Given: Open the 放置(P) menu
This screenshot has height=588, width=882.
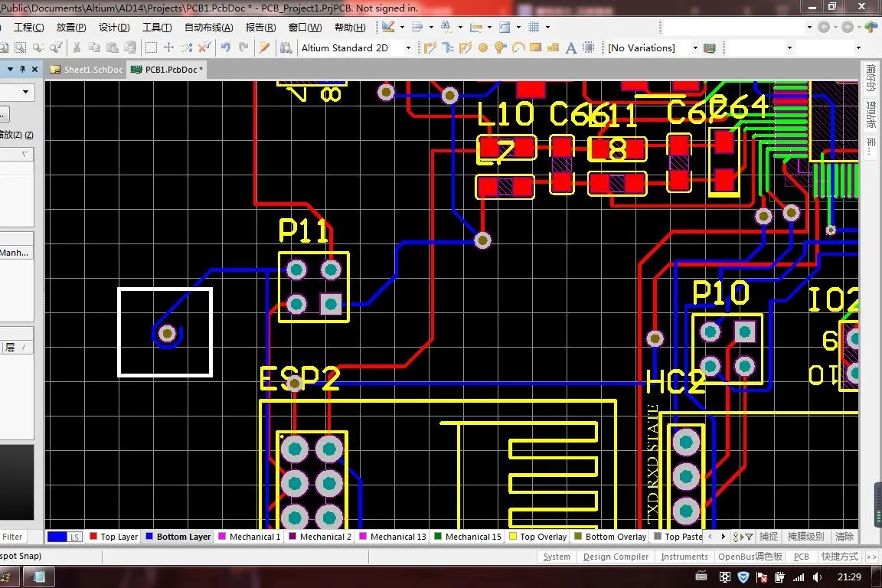Looking at the screenshot, I should (x=71, y=27).
